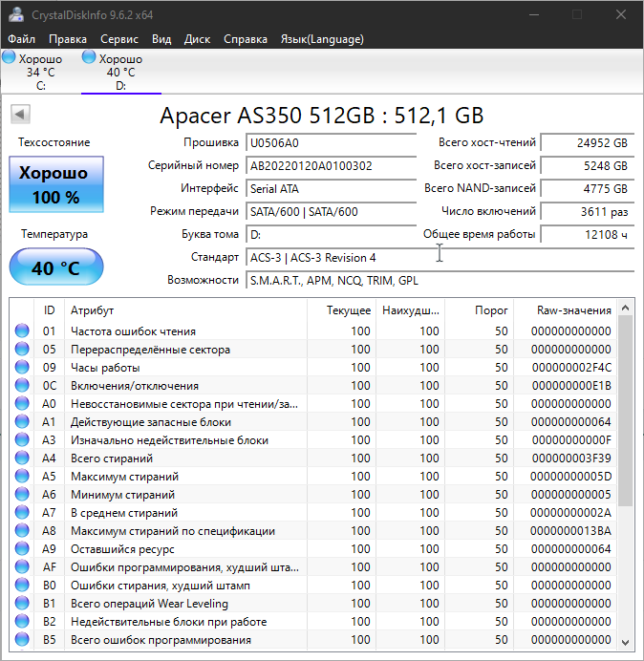Click the blue status orb of drive C:
This screenshot has width=644, height=661.
pos(10,58)
